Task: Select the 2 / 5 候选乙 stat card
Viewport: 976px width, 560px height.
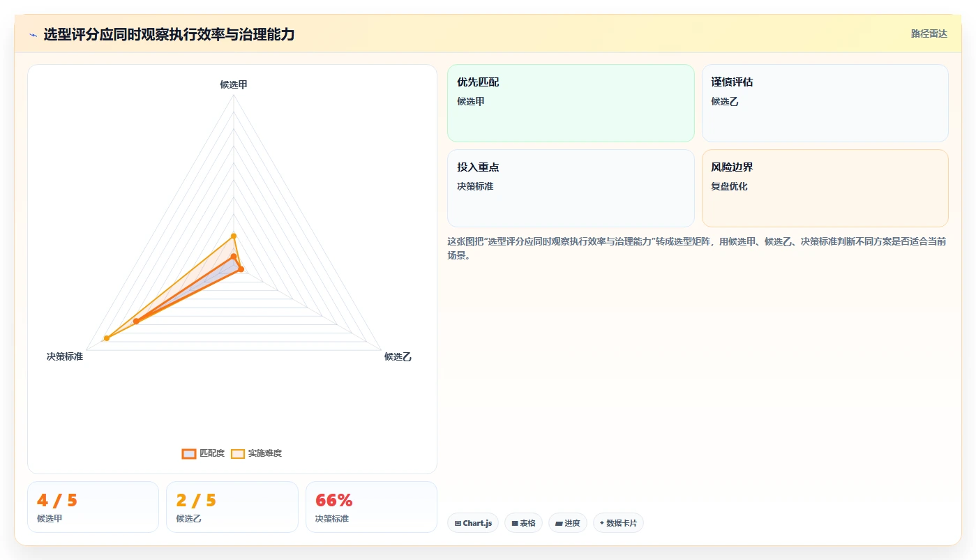Action: click(x=232, y=507)
